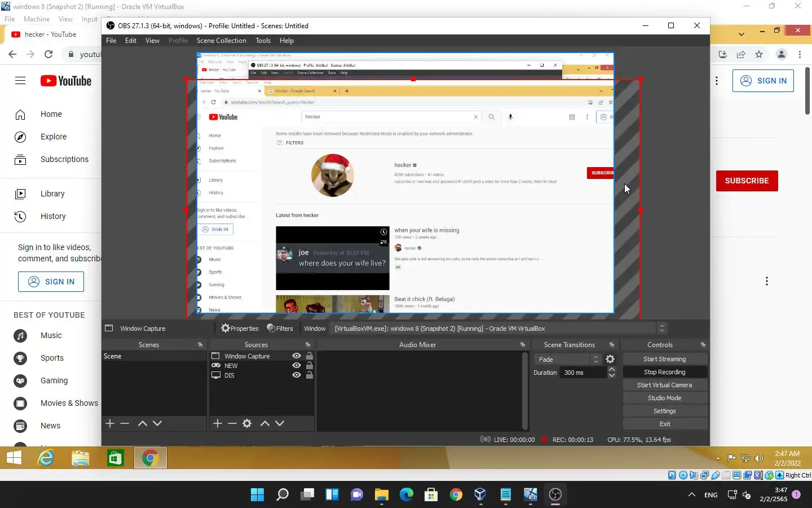Select the Window Capture source row
The width and height of the screenshot is (812, 508).
262,356
